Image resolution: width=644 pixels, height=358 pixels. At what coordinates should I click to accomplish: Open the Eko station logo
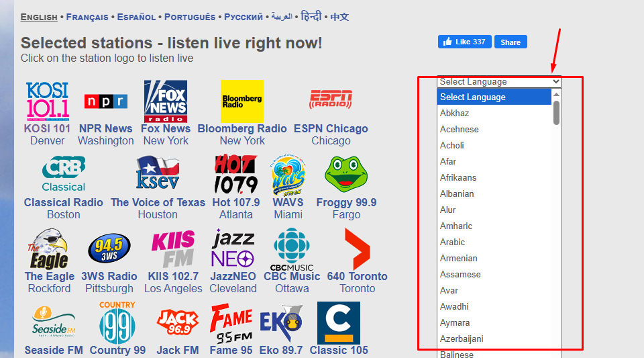point(281,323)
